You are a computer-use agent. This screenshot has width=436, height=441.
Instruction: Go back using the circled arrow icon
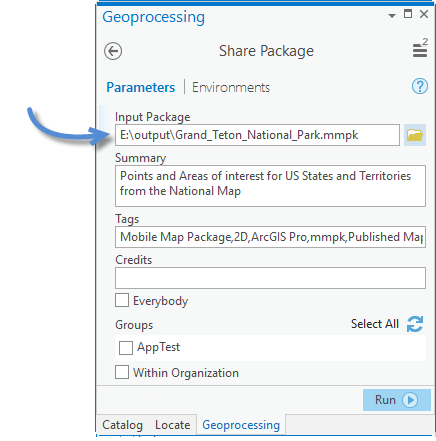[113, 51]
